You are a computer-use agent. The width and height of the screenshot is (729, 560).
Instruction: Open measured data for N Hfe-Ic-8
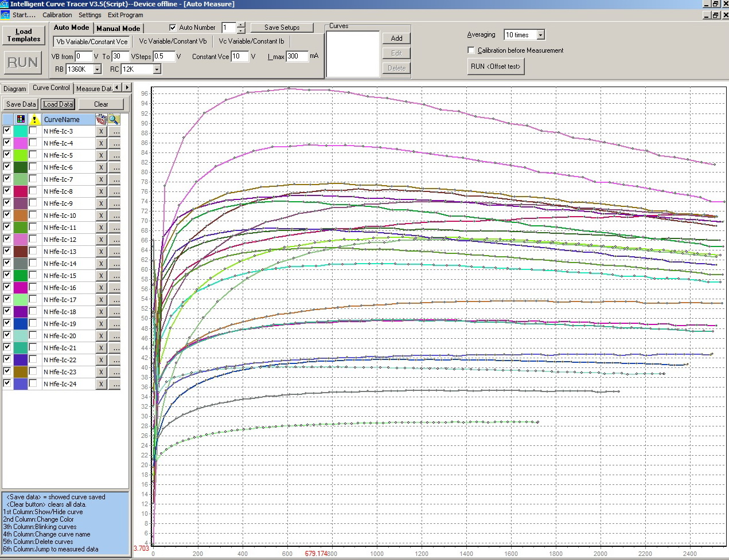115,191
